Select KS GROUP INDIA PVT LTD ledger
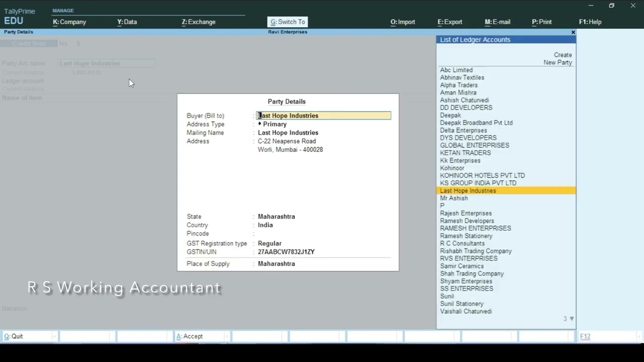 478,183
